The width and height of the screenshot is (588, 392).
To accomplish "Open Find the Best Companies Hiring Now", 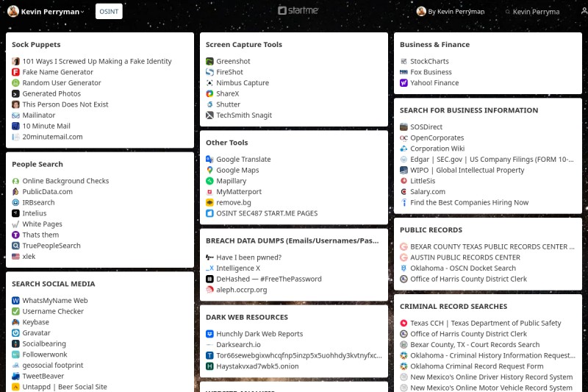I will click(469, 202).
